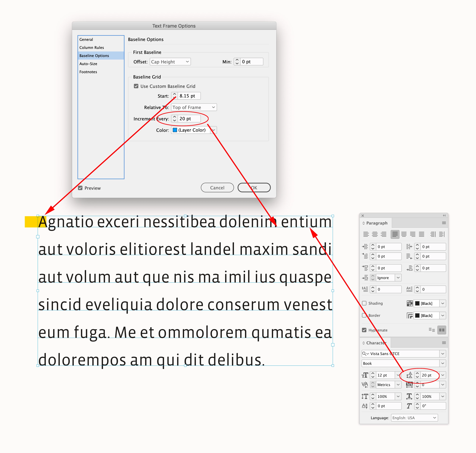Select the General category
Screen dimensions: 476x453
point(86,39)
